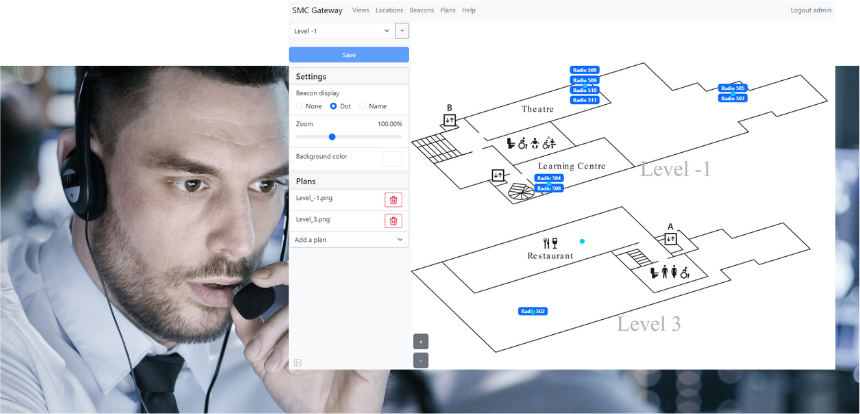Open the Background color swatch
The image size is (860, 414).
point(392,159)
